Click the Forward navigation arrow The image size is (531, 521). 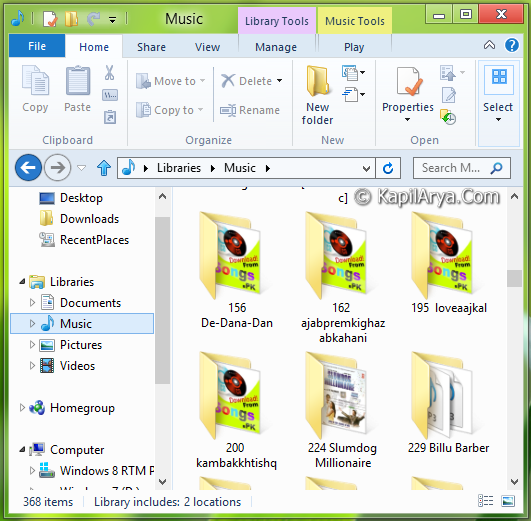tap(58, 167)
